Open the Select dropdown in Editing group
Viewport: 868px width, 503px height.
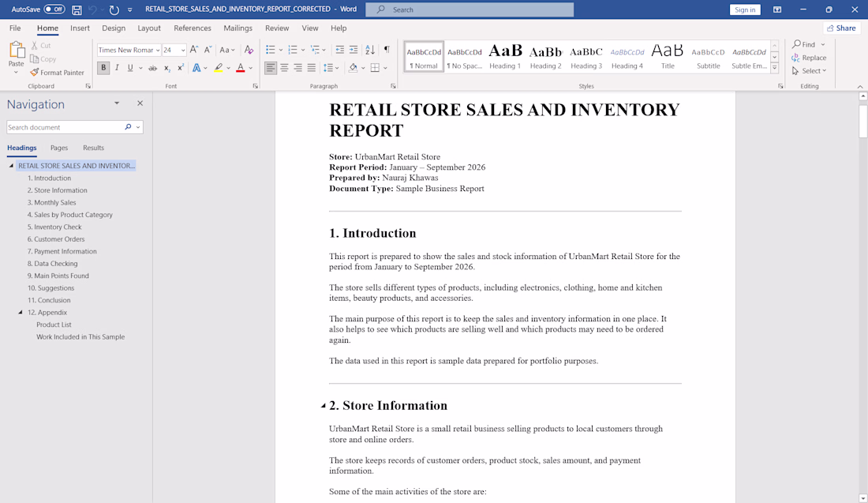tap(809, 71)
